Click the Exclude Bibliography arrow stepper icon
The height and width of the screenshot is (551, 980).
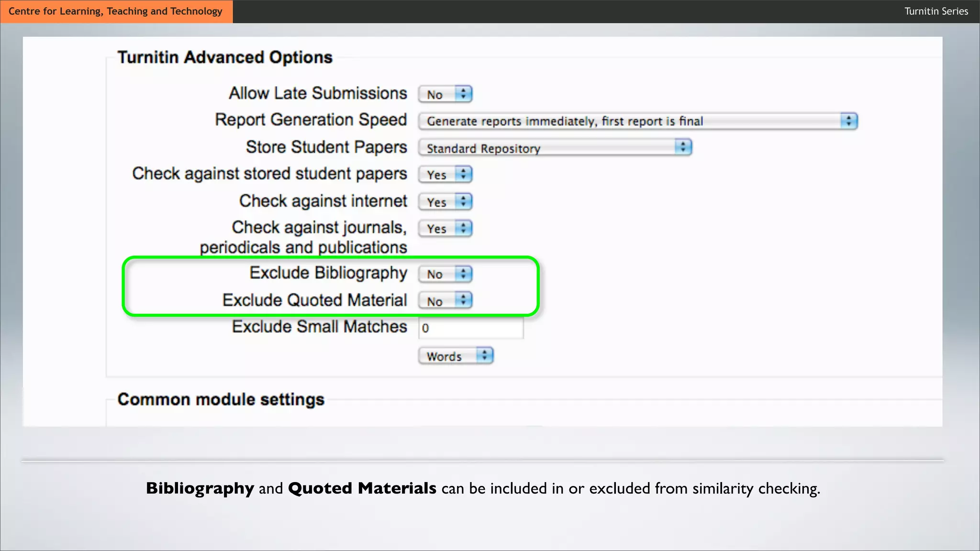tap(463, 274)
